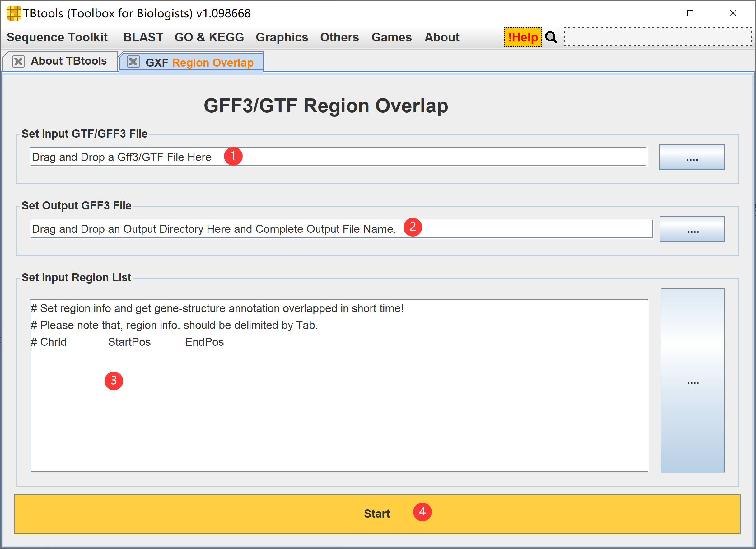Image resolution: width=756 pixels, height=549 pixels.
Task: Close the GXF Region Overlap tab
Action: point(133,62)
